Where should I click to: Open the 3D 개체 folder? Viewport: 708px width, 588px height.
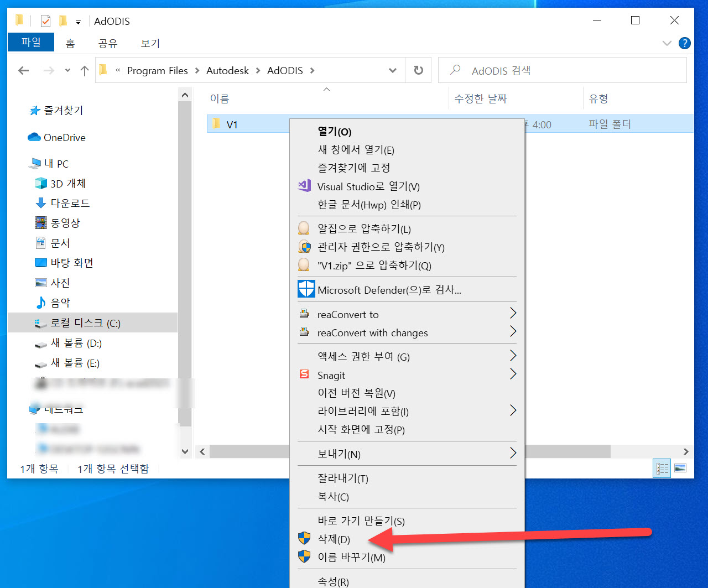pos(61,183)
